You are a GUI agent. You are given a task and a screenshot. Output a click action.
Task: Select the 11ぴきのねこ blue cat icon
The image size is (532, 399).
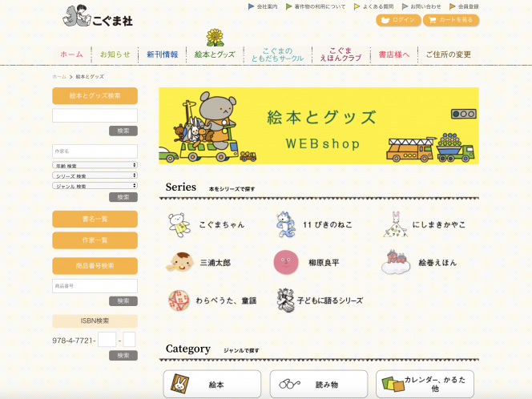[286, 224]
